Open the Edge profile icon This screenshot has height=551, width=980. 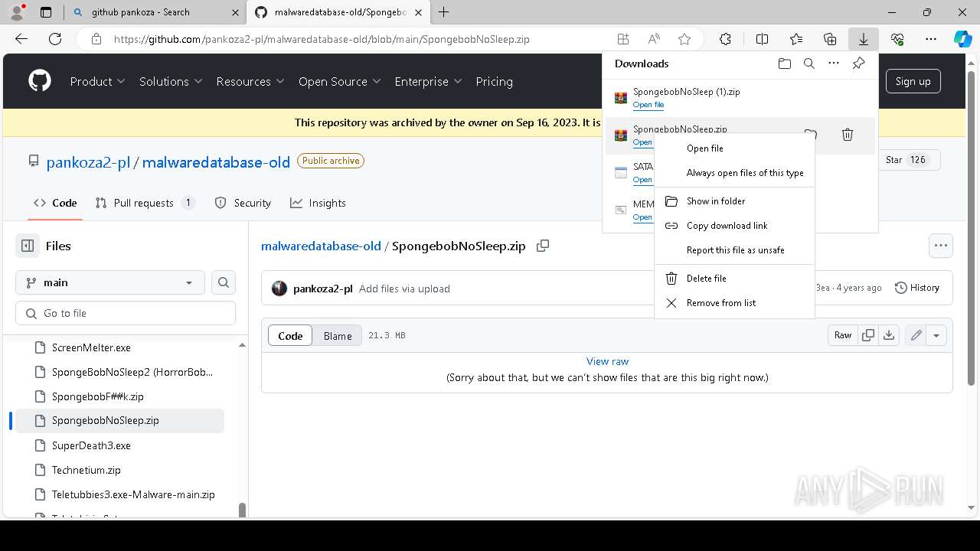point(17,12)
